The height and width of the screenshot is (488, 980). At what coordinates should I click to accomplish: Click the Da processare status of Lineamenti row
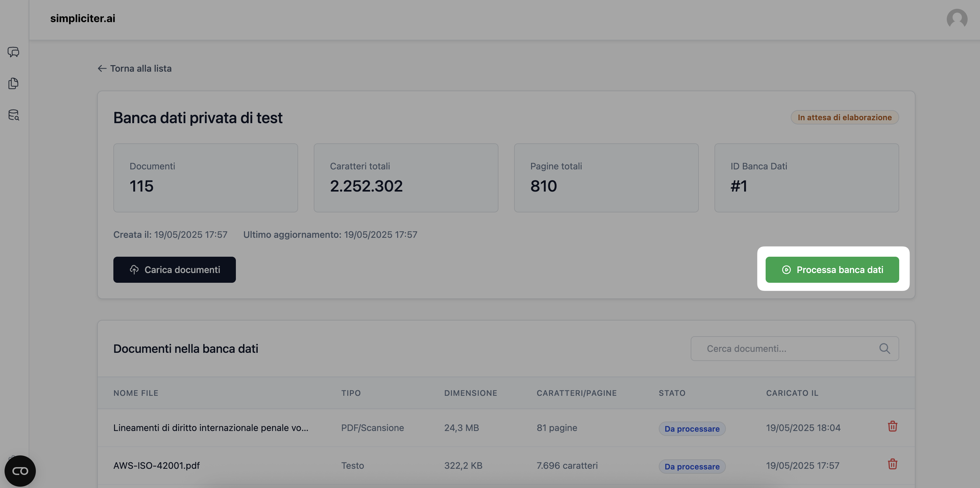point(692,429)
